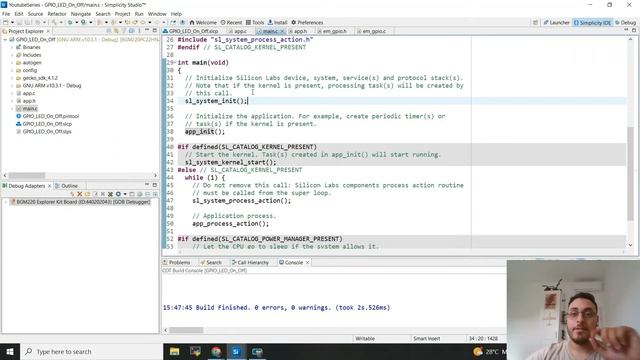Click the Open Perspective icon
640x360 pixels.
pos(535,22)
